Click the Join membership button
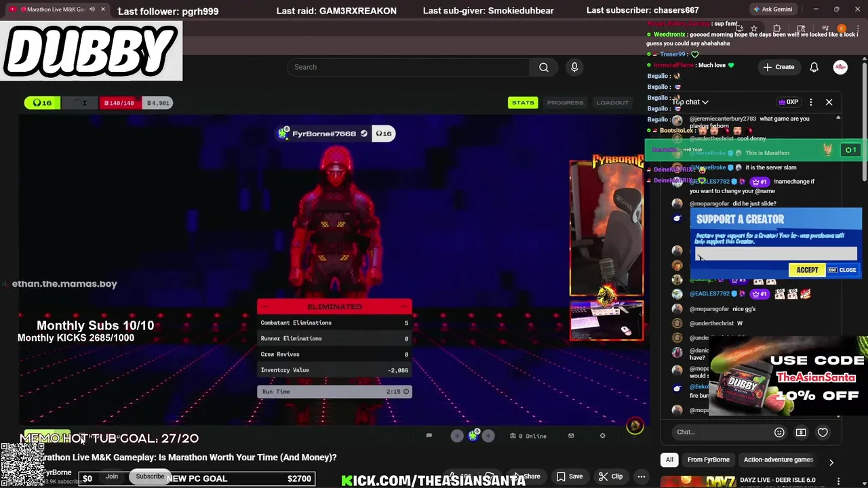 click(112, 476)
